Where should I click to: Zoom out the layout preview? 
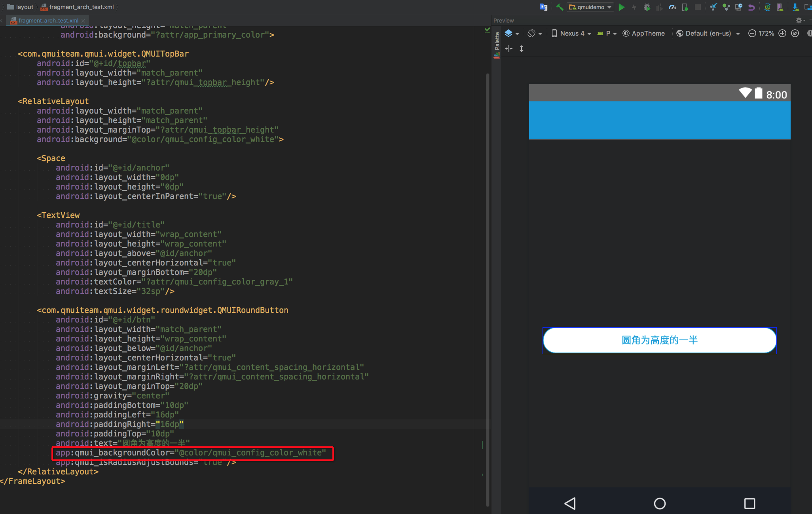[752, 33]
